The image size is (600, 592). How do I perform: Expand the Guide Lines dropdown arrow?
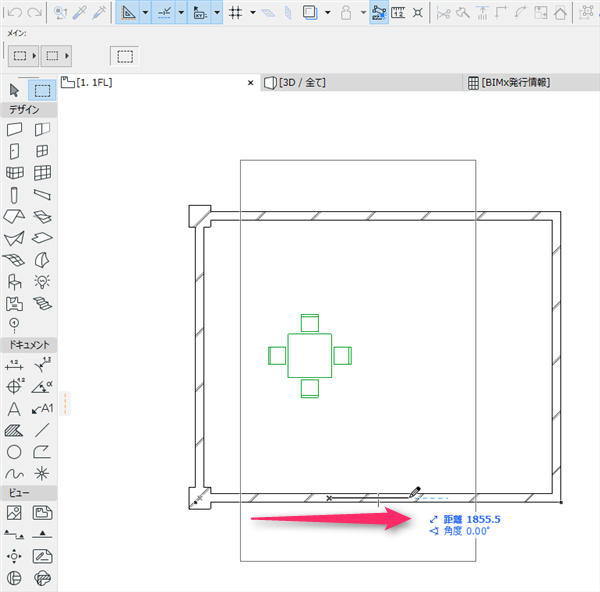point(145,12)
